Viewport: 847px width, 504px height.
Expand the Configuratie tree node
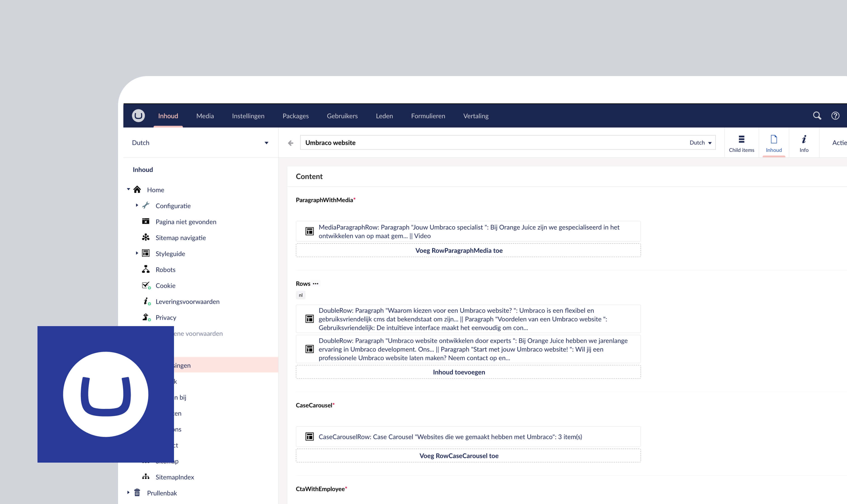tap(137, 206)
